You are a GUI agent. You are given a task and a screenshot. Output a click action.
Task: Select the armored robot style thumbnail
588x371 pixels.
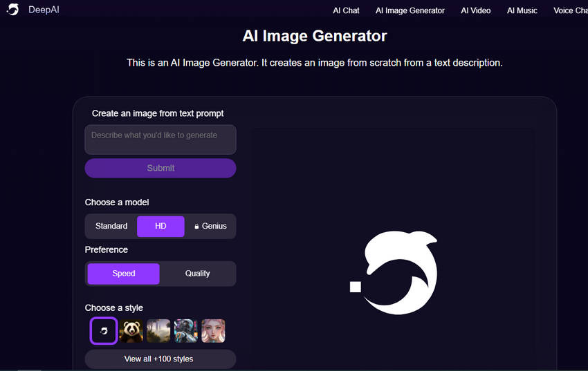point(185,331)
